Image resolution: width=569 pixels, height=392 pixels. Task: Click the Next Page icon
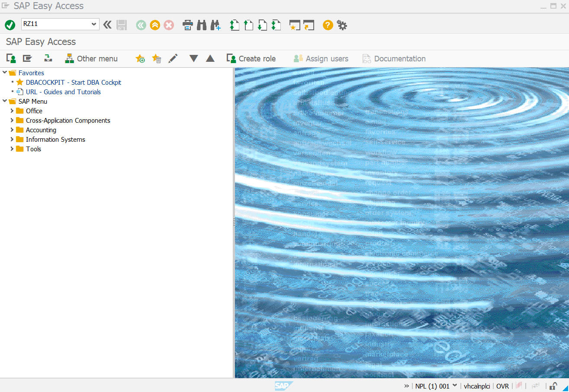pos(262,25)
